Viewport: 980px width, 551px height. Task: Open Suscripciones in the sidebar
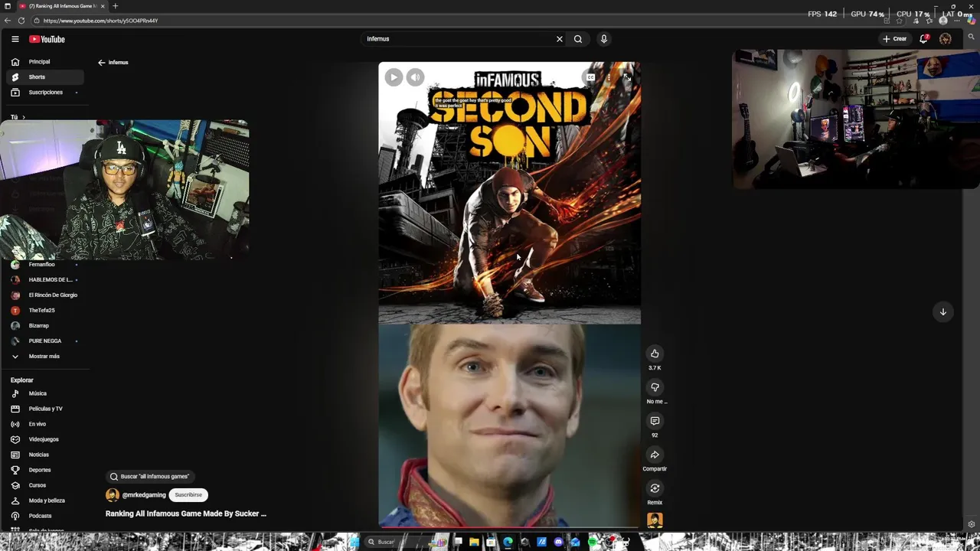point(44,93)
